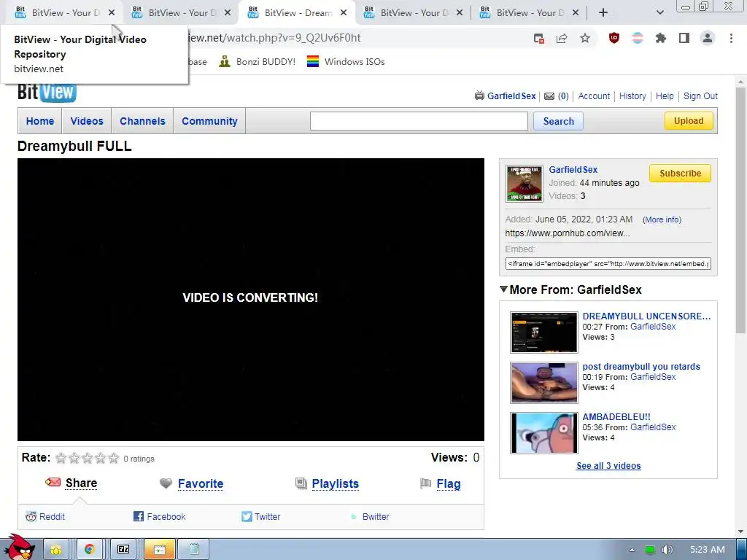Click the striped flag extension icon

tap(638, 38)
